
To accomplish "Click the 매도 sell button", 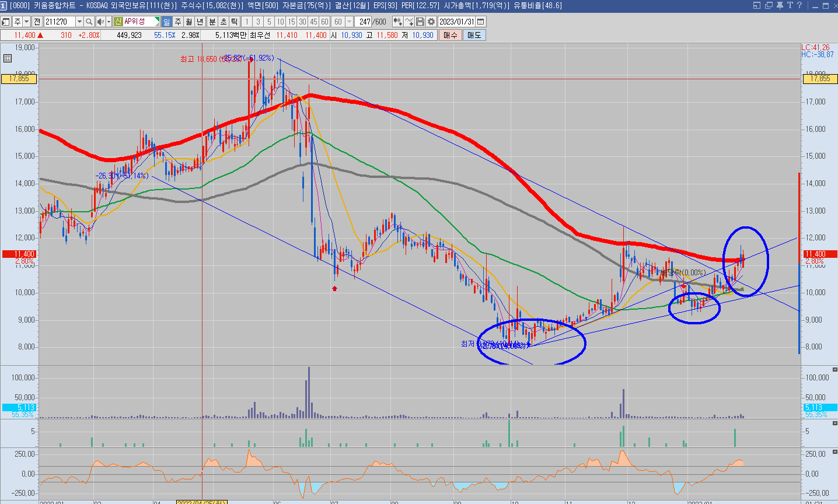I will point(474,35).
